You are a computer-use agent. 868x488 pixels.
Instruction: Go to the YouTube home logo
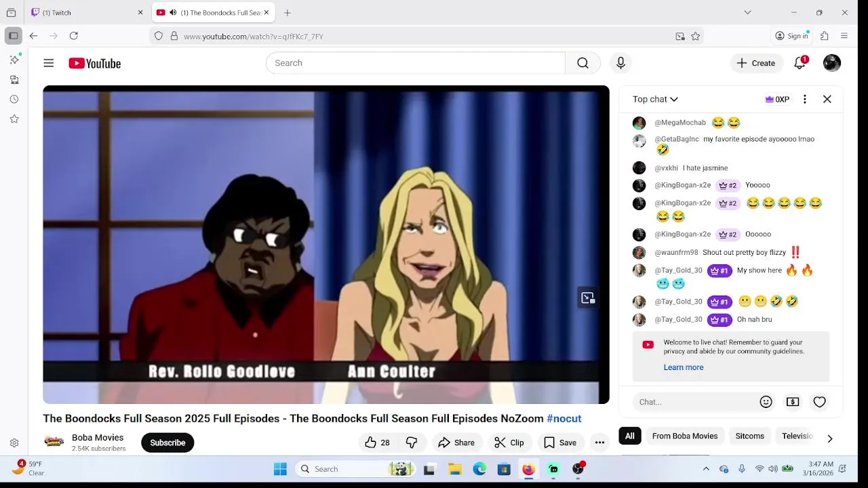coord(94,63)
